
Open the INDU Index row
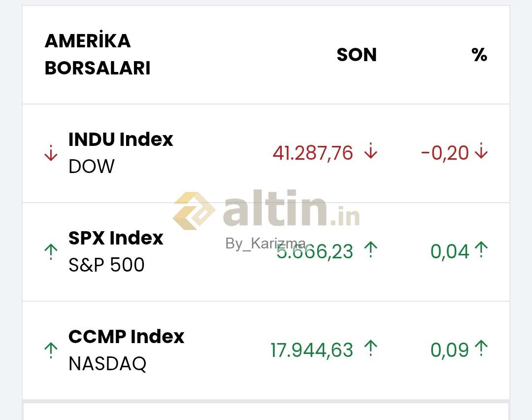point(266,153)
